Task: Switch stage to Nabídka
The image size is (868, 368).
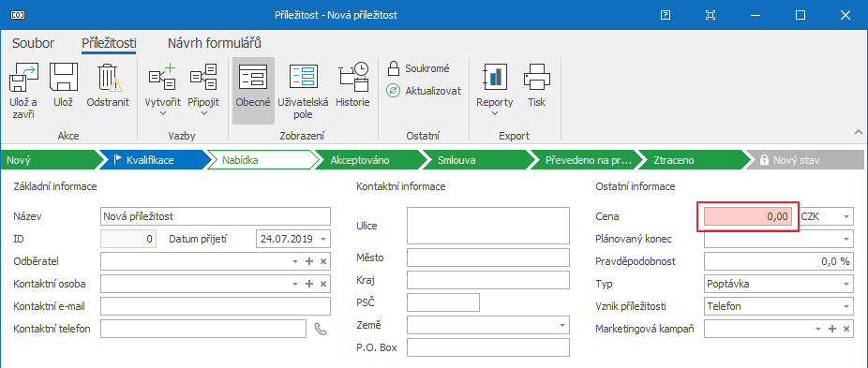Action: 263,160
